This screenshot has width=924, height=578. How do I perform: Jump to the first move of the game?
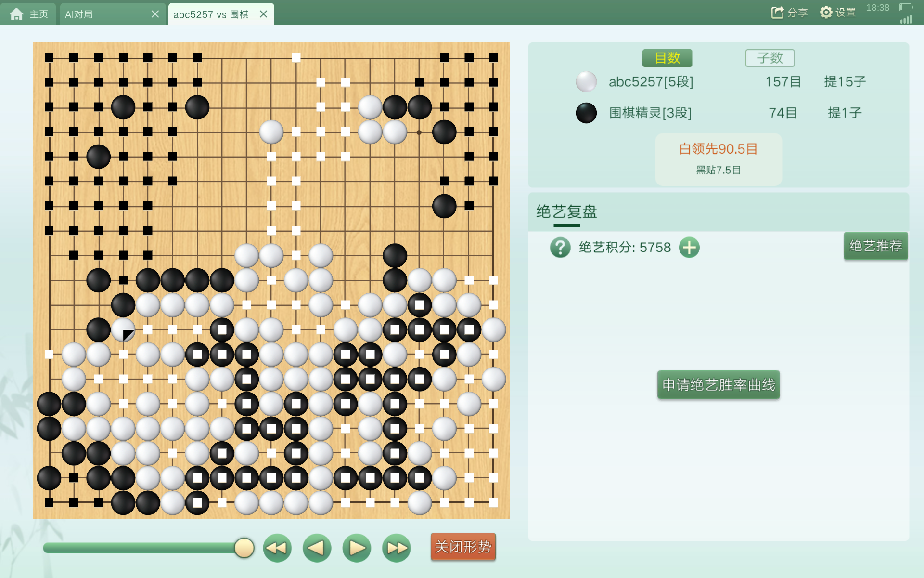[x=277, y=548]
